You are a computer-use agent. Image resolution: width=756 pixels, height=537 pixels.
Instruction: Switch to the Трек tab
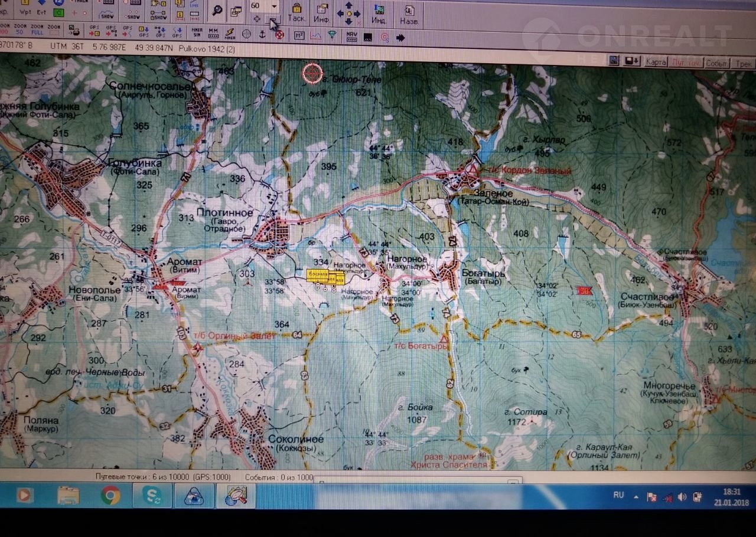[744, 63]
